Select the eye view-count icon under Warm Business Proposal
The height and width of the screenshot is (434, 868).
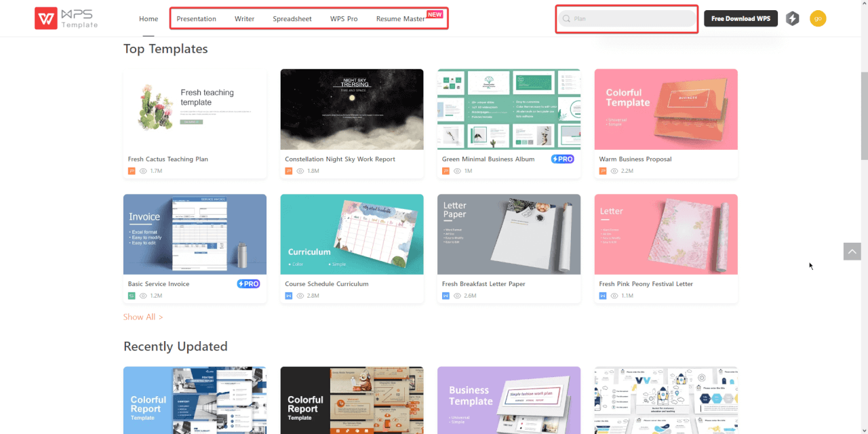(x=612, y=171)
